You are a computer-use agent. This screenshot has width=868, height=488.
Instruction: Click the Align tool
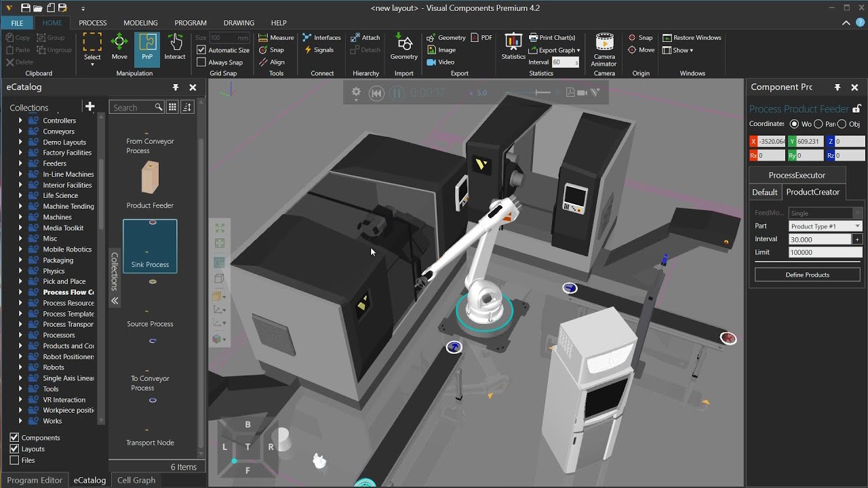271,62
